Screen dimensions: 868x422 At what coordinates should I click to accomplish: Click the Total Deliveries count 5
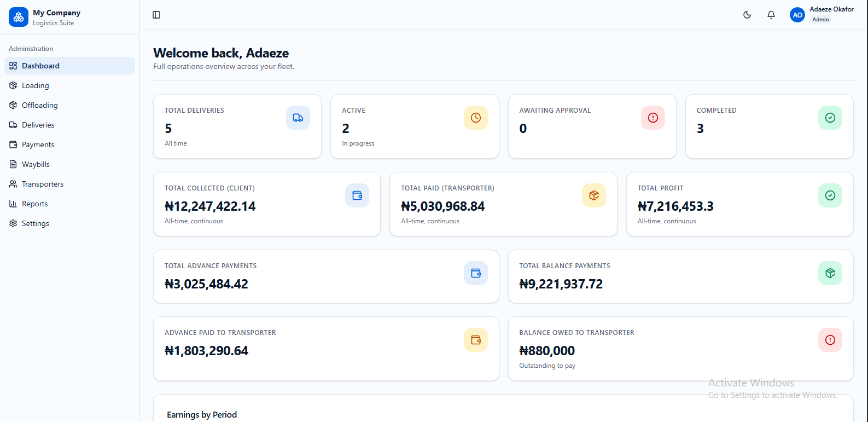pos(168,129)
